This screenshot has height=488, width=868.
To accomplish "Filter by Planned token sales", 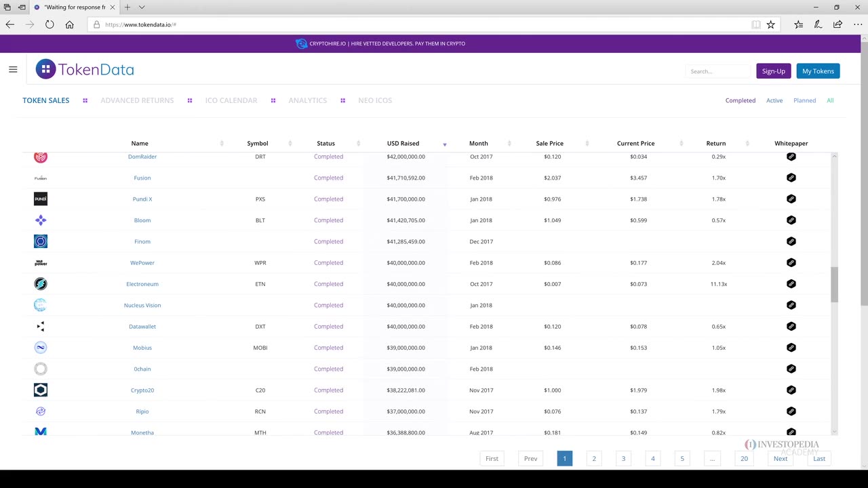I will coord(805,100).
